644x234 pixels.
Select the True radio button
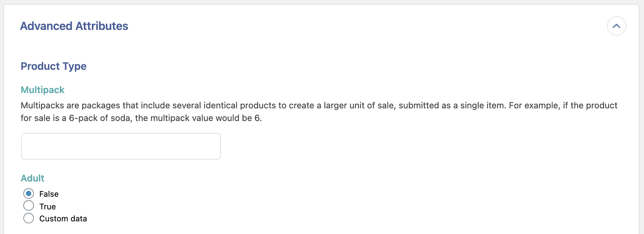[29, 206]
